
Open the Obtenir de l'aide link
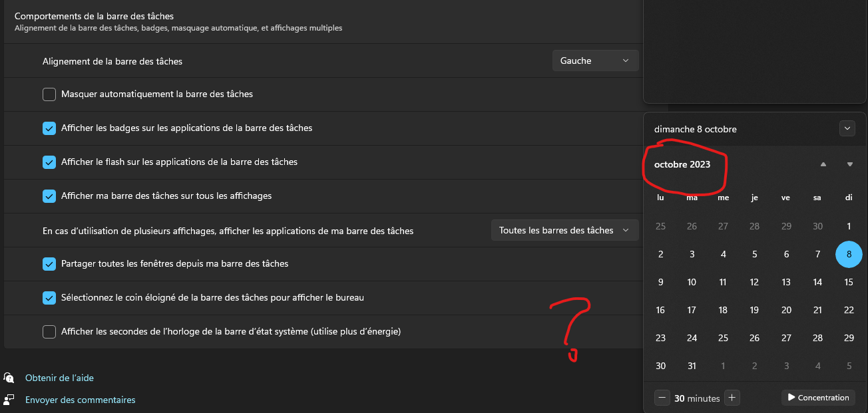[59, 378]
